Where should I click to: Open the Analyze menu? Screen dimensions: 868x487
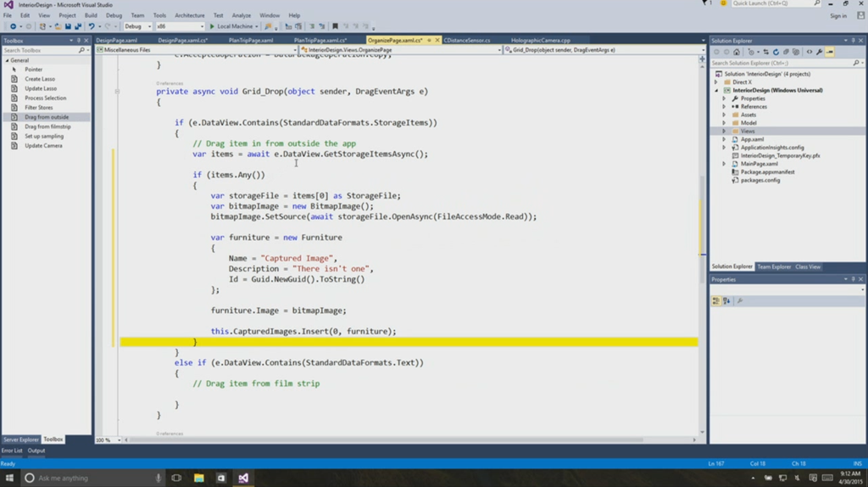(x=242, y=15)
